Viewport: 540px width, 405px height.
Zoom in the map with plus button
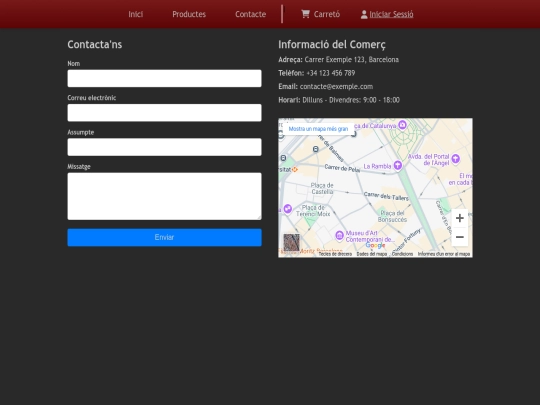point(459,218)
